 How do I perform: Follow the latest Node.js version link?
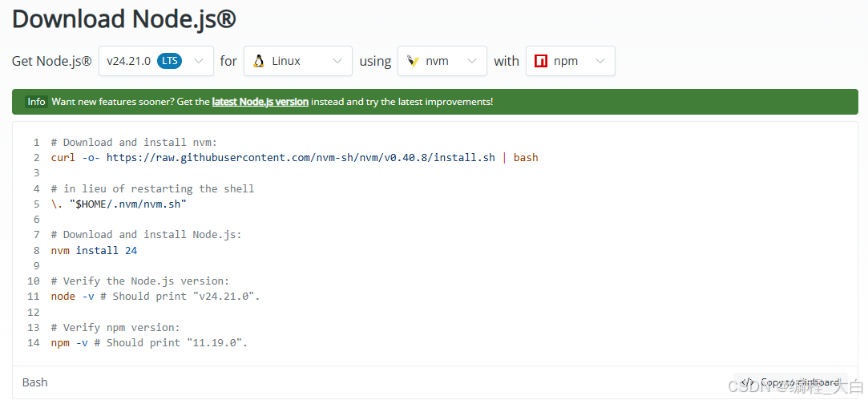[x=260, y=102]
